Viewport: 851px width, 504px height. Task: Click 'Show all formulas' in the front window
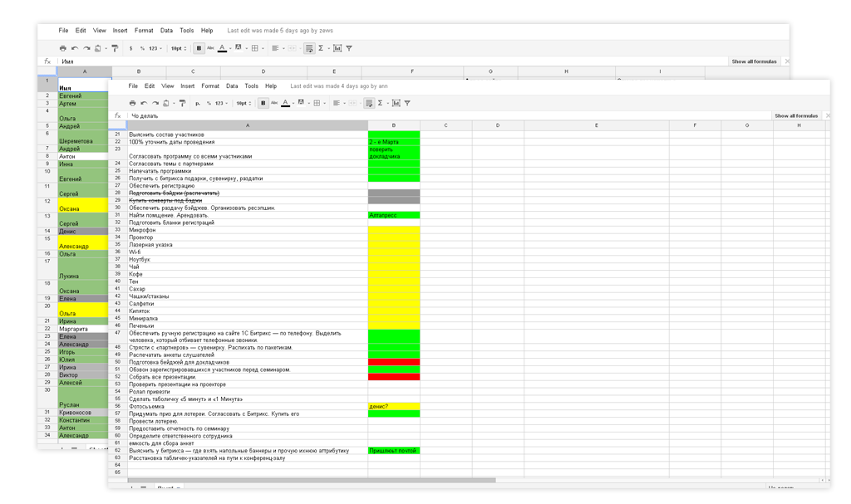(796, 115)
